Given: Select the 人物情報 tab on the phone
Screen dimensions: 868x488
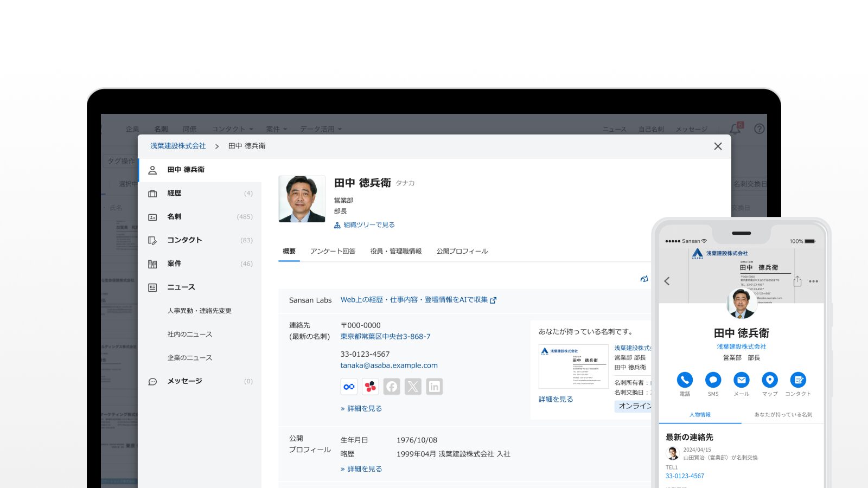Looking at the screenshot, I should (x=700, y=415).
